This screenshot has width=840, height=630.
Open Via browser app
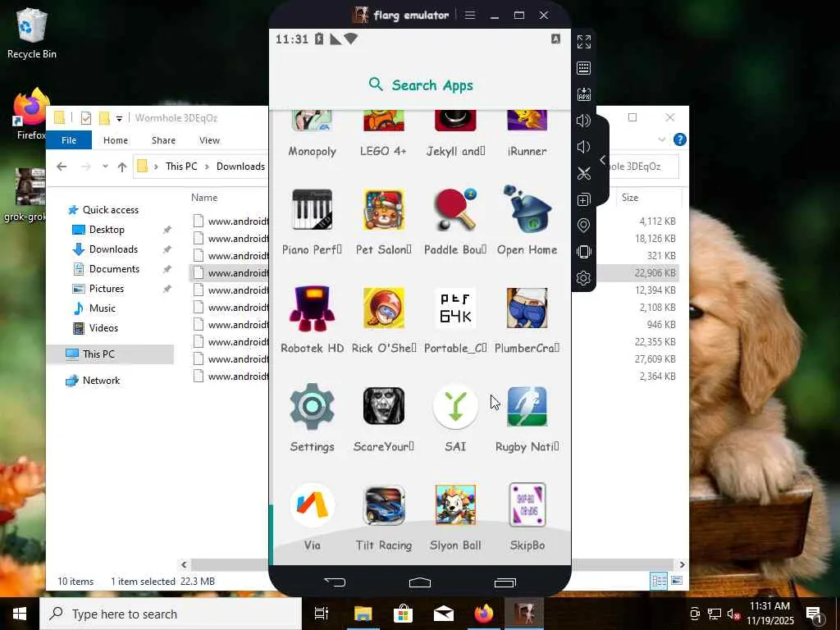(313, 505)
